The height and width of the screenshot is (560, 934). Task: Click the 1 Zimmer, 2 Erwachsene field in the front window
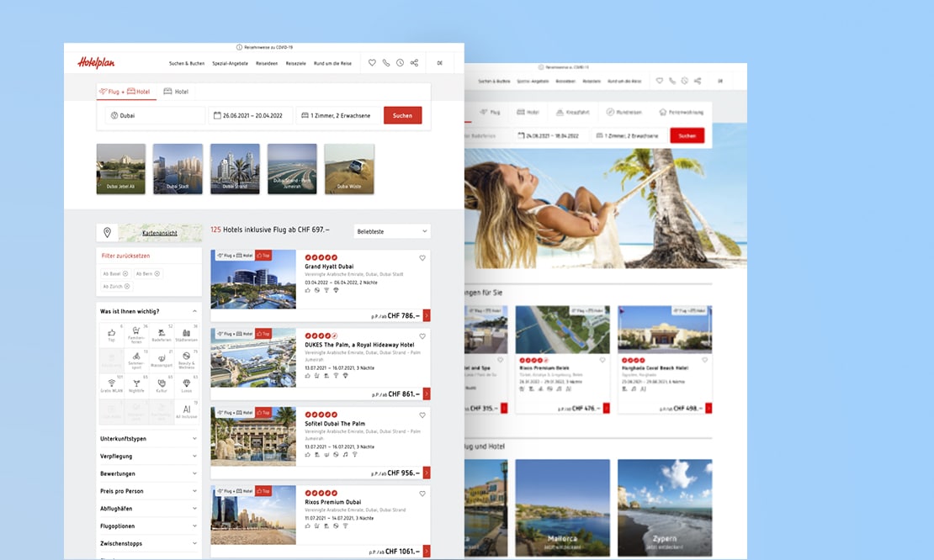[337, 115]
